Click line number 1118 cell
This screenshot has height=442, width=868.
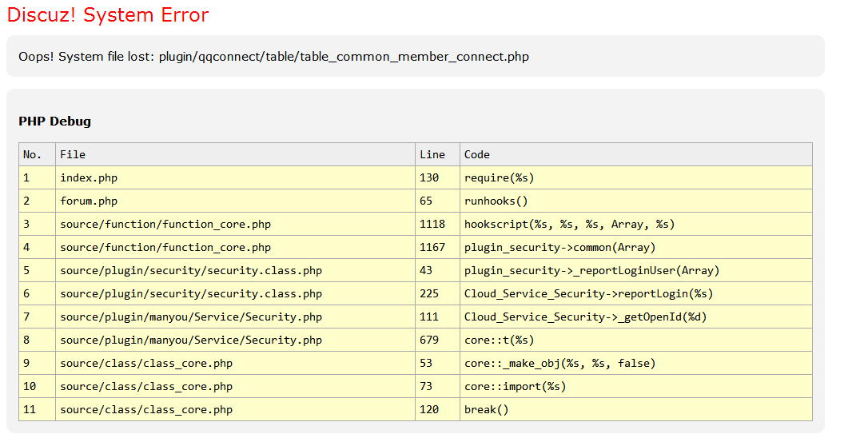[x=437, y=225]
